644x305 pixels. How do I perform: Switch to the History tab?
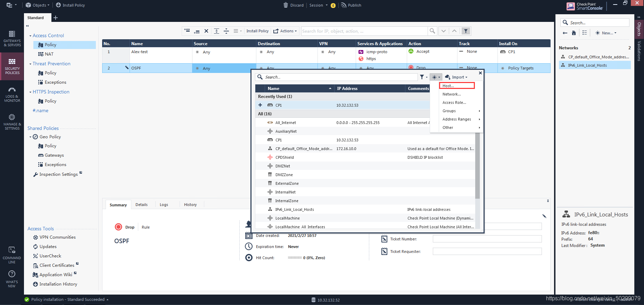tap(190, 205)
